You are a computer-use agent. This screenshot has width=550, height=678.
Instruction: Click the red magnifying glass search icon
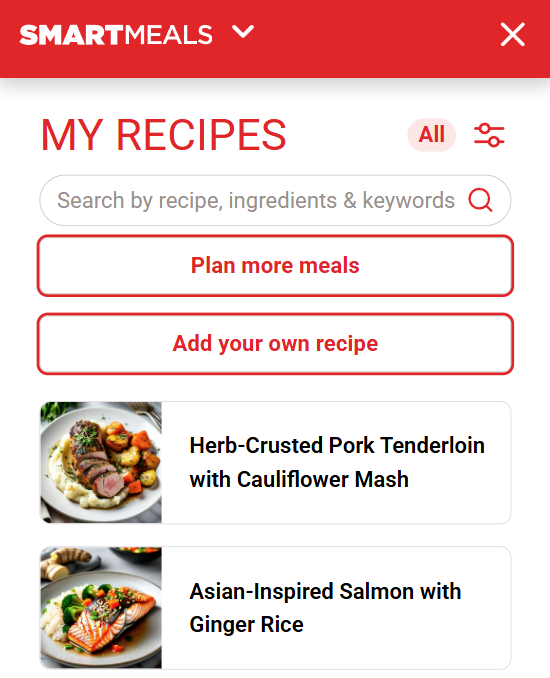click(480, 200)
